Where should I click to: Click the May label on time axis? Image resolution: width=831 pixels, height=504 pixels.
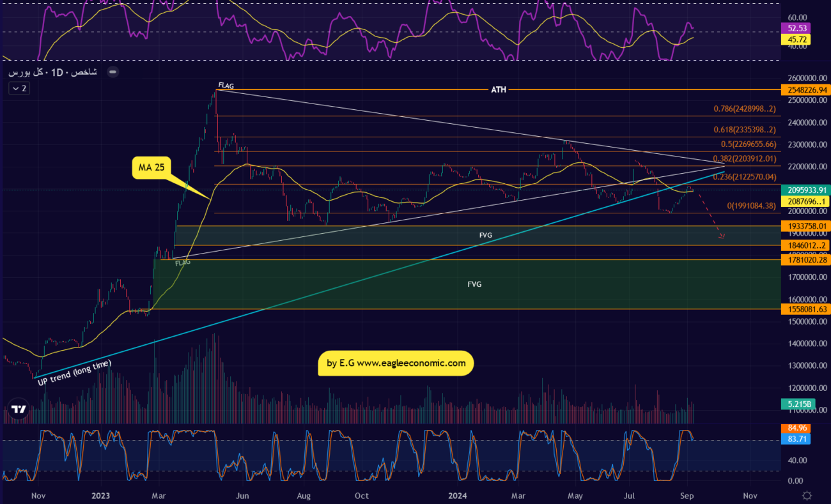pos(576,496)
